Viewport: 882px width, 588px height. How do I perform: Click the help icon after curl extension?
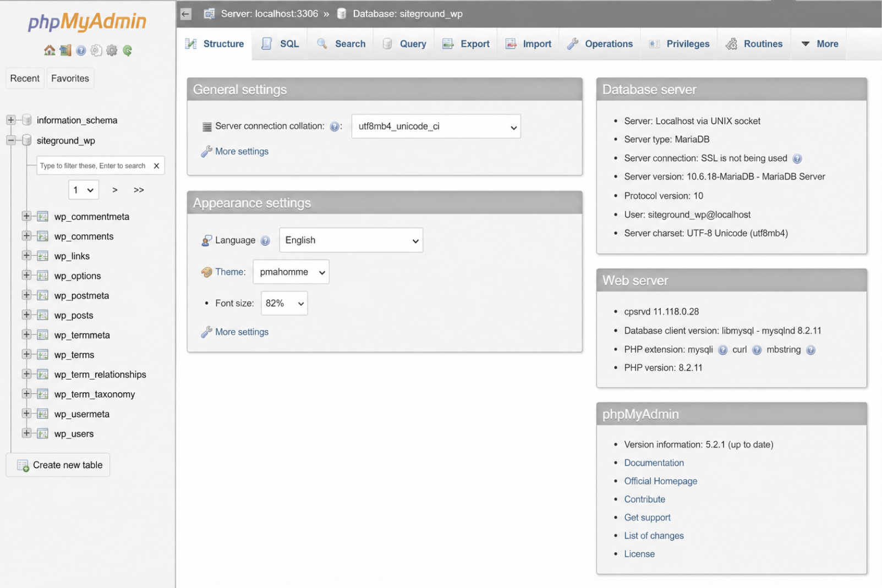pos(757,350)
